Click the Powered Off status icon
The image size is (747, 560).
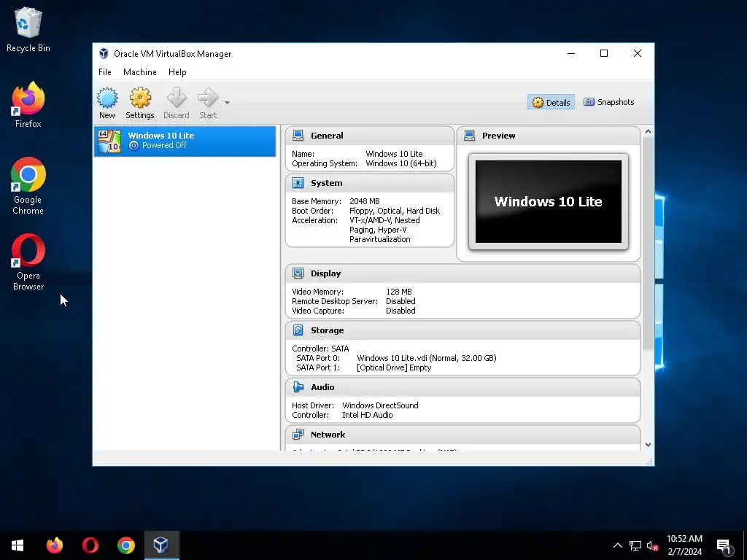tap(134, 145)
